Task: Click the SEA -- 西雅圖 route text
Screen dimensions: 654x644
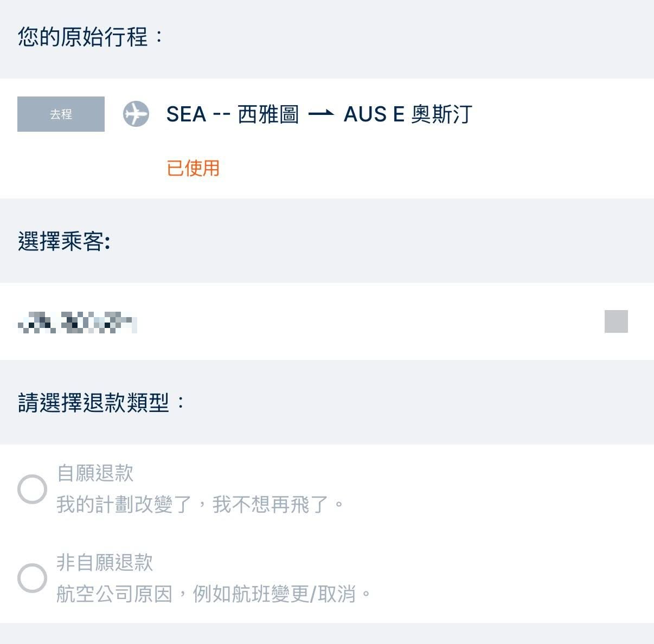Action: 232,114
